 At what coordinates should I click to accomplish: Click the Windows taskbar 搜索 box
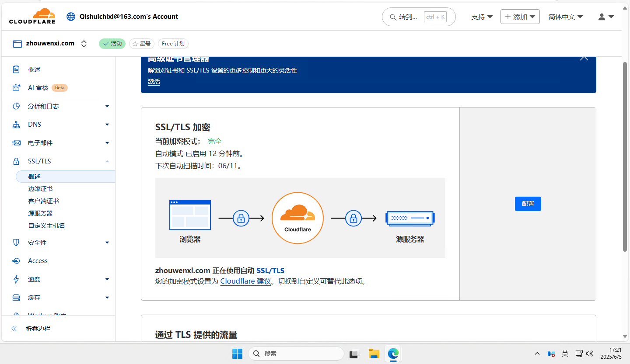(296, 354)
